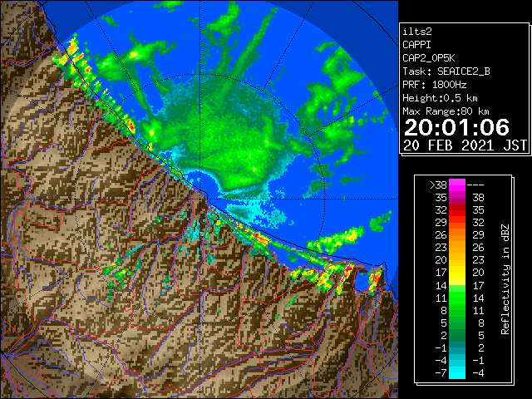Click the date 20 FEB 2021 JST
The height and width of the screenshot is (399, 532).
point(465,145)
